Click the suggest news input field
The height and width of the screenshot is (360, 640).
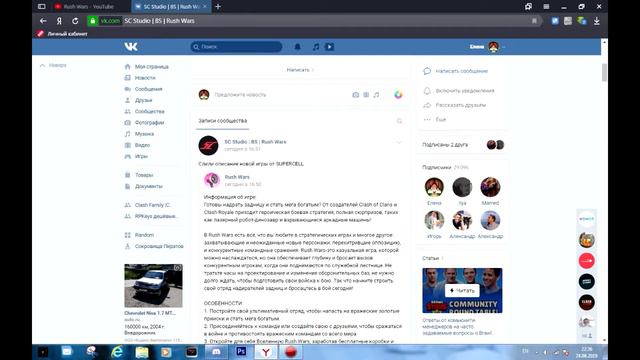point(240,95)
